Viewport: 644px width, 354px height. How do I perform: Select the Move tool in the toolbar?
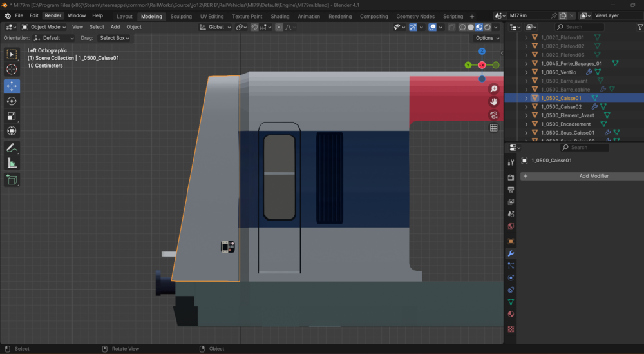point(12,86)
